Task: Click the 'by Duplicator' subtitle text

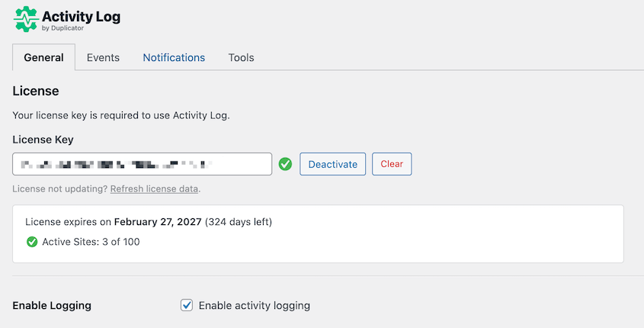Action: (x=62, y=28)
